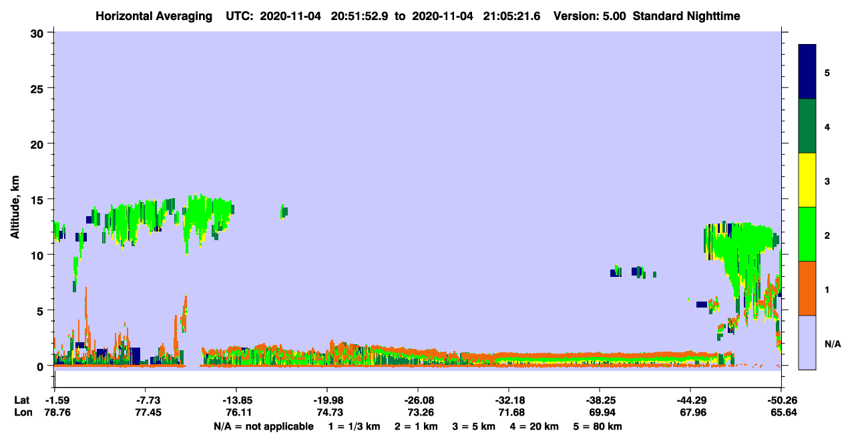Click the longitude value '71.68'
Viewport: 868px width, 445px height.
[x=511, y=412]
